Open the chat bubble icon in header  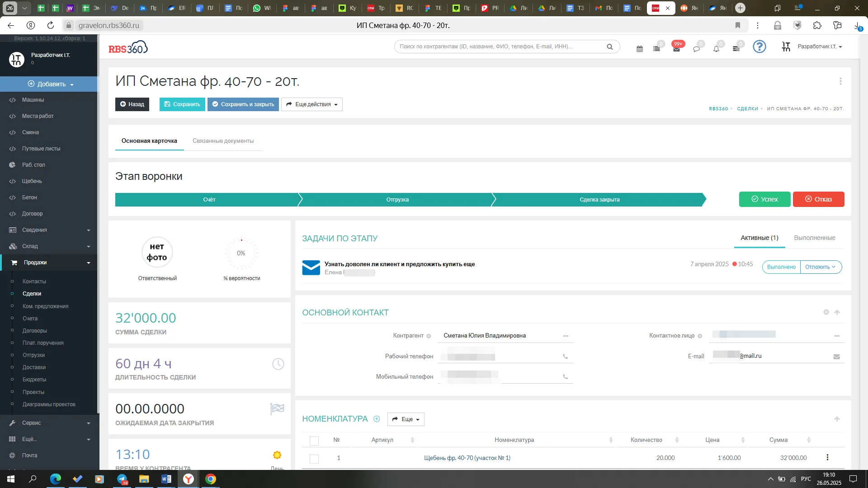coord(696,48)
